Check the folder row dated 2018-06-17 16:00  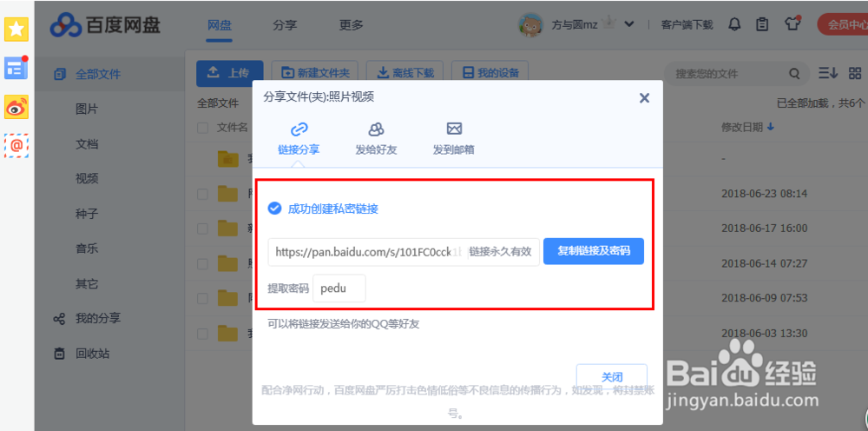coord(202,229)
